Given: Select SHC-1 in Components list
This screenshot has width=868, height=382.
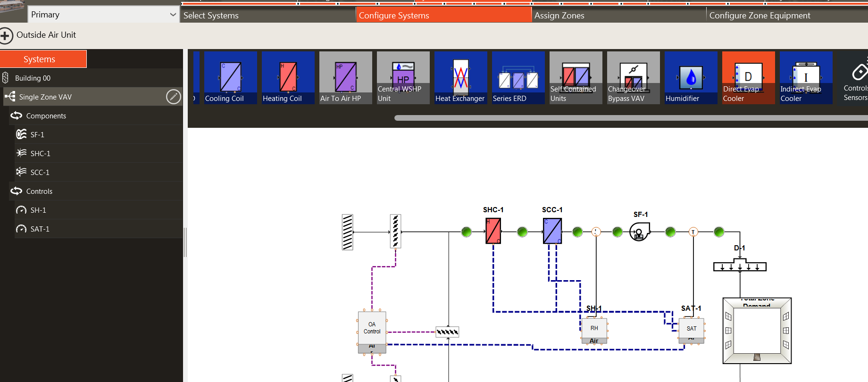Looking at the screenshot, I should (x=99, y=153).
